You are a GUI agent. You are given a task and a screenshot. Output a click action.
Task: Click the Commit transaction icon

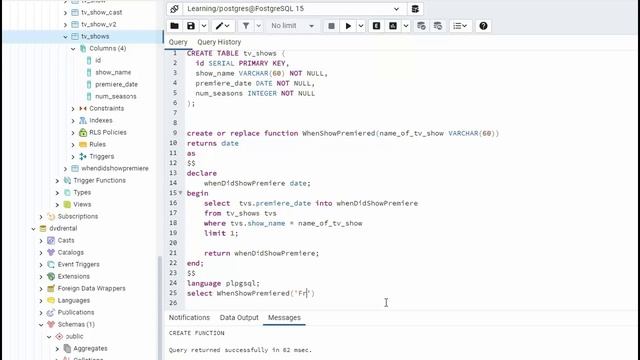coord(421,26)
